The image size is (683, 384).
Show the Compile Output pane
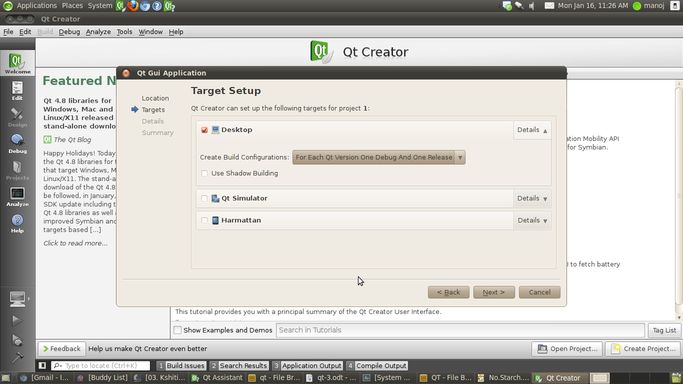pos(377,366)
